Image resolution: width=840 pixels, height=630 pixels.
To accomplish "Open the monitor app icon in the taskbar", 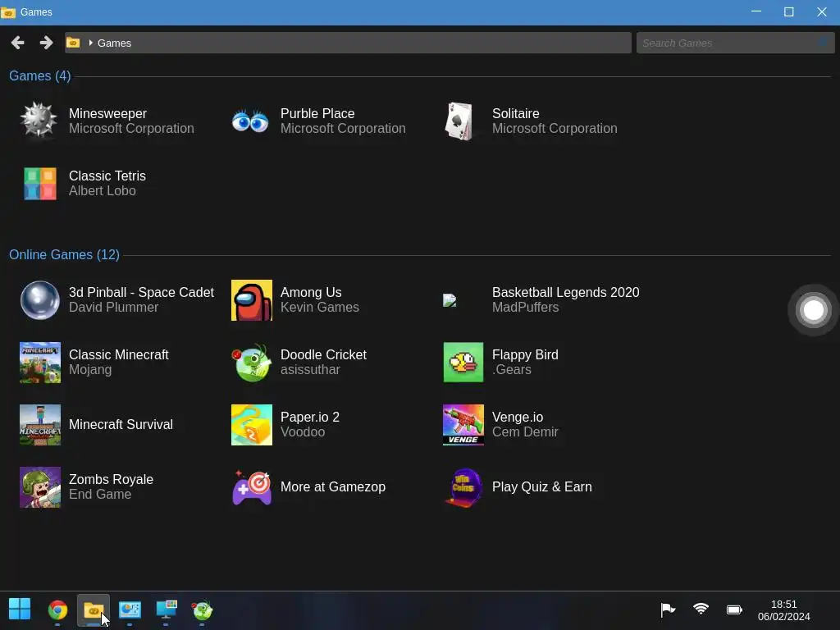I will (x=166, y=609).
